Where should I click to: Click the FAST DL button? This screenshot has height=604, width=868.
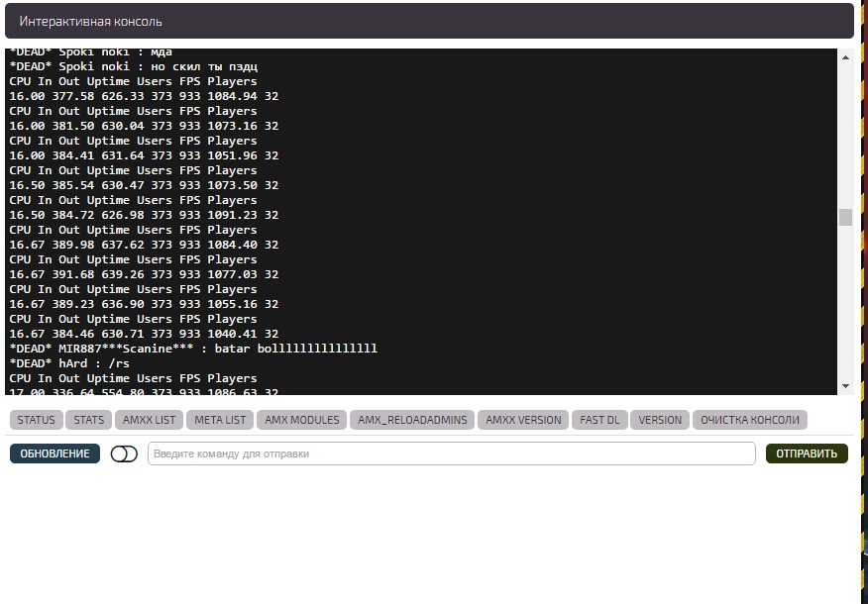(x=599, y=420)
